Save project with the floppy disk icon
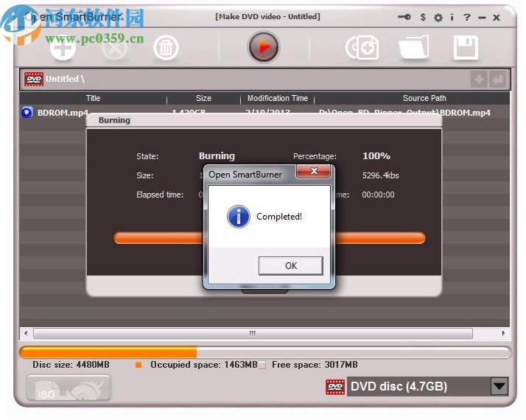Screen dimensions: 526x420 coord(466,48)
